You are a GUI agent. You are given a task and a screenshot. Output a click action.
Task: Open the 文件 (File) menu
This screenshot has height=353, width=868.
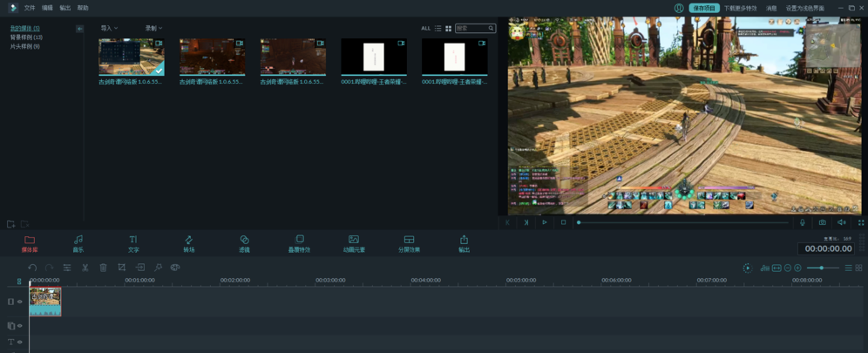click(30, 8)
